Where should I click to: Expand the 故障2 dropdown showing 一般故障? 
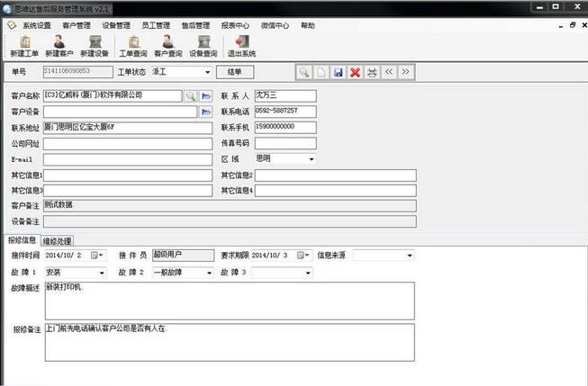click(209, 273)
